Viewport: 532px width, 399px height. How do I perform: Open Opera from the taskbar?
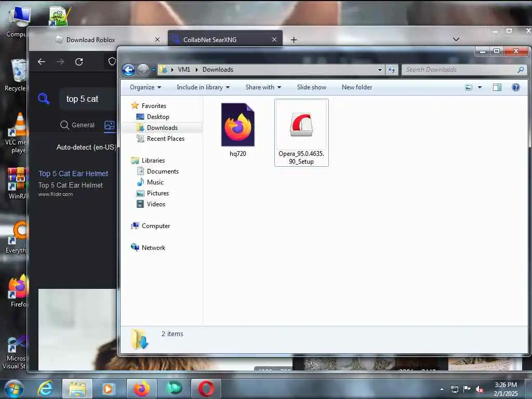pyautogui.click(x=206, y=389)
